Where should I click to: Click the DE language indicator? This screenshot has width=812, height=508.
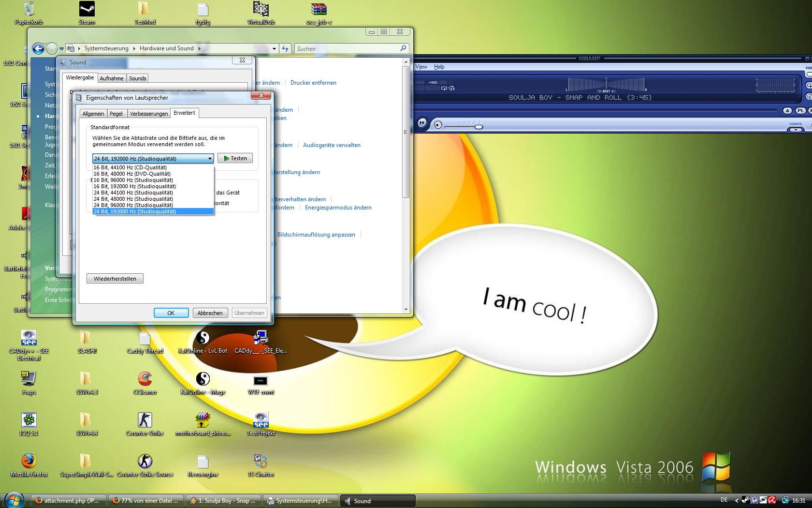(724, 500)
